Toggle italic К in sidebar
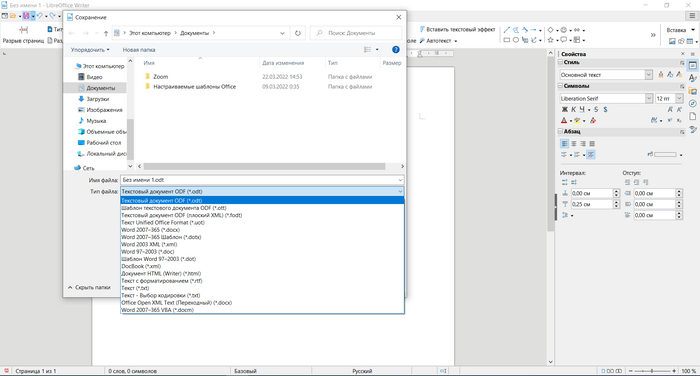This screenshot has height=376, width=700. pos(573,109)
